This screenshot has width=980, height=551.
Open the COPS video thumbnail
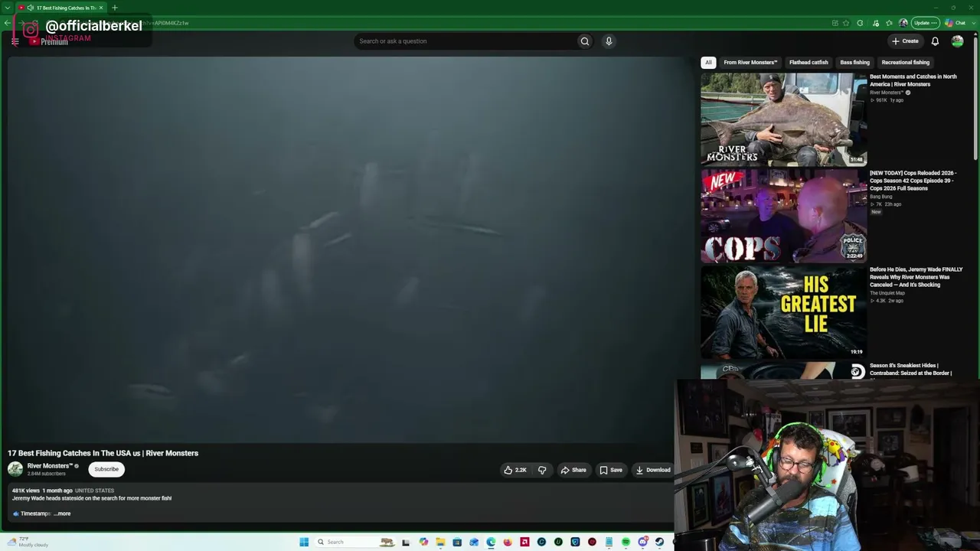coord(783,216)
